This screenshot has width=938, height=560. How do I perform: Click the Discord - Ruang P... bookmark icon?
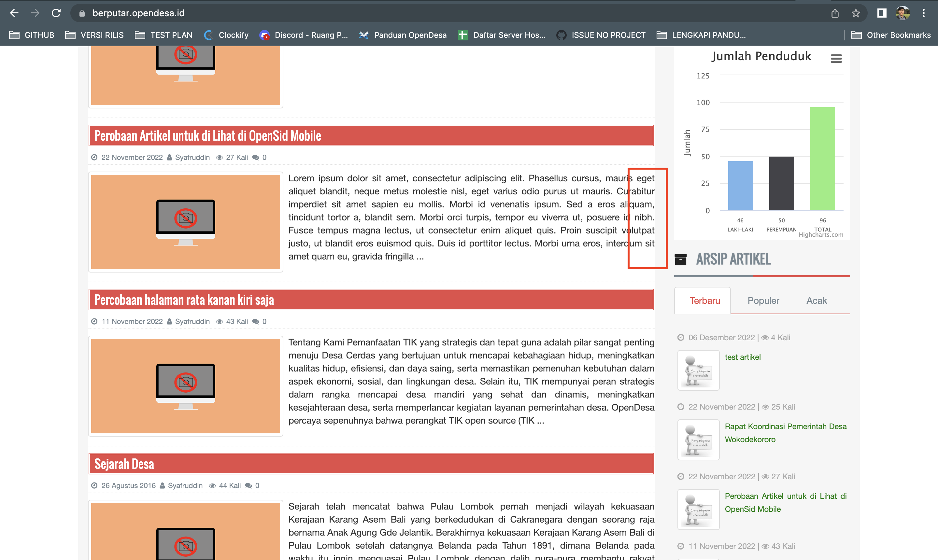click(x=265, y=35)
